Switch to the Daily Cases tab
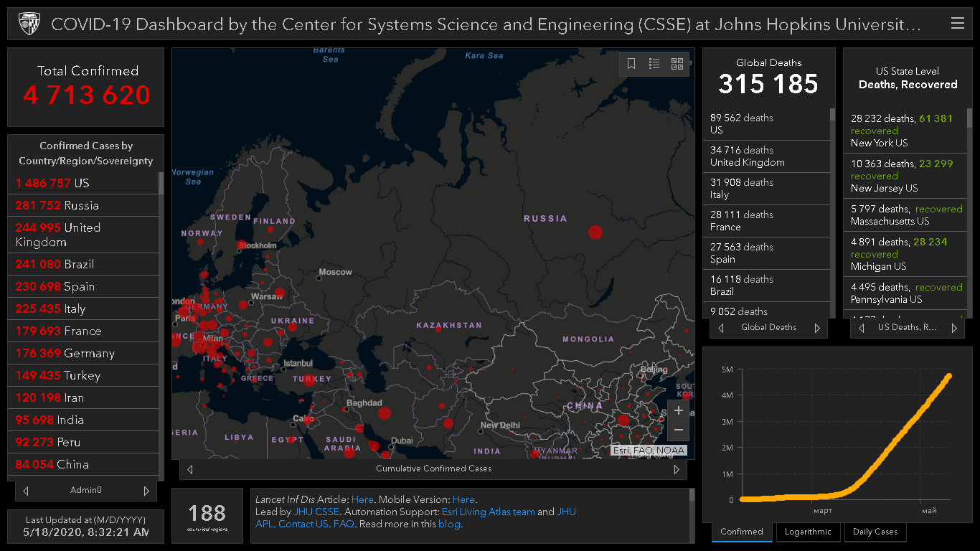The width and height of the screenshot is (980, 551). [875, 532]
